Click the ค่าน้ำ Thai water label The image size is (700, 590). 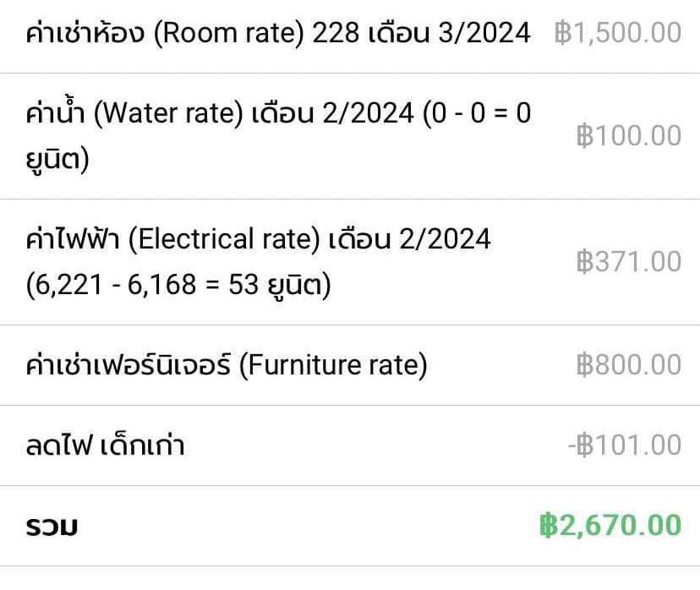(55, 111)
